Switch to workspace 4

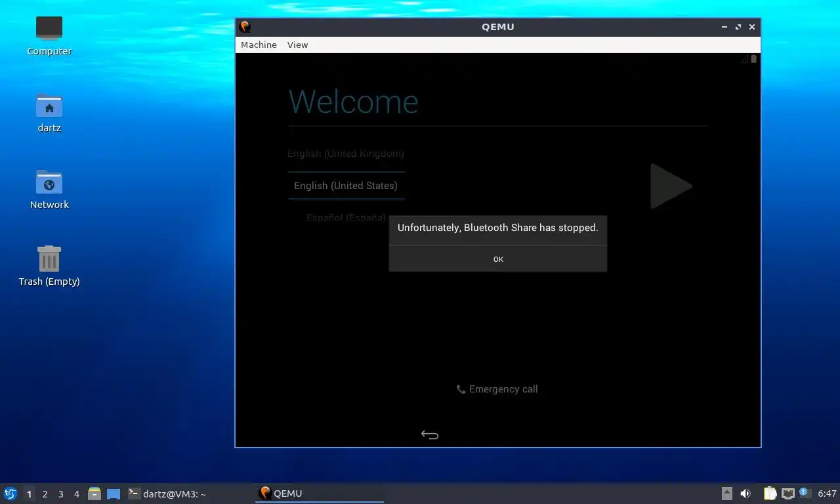tap(76, 494)
